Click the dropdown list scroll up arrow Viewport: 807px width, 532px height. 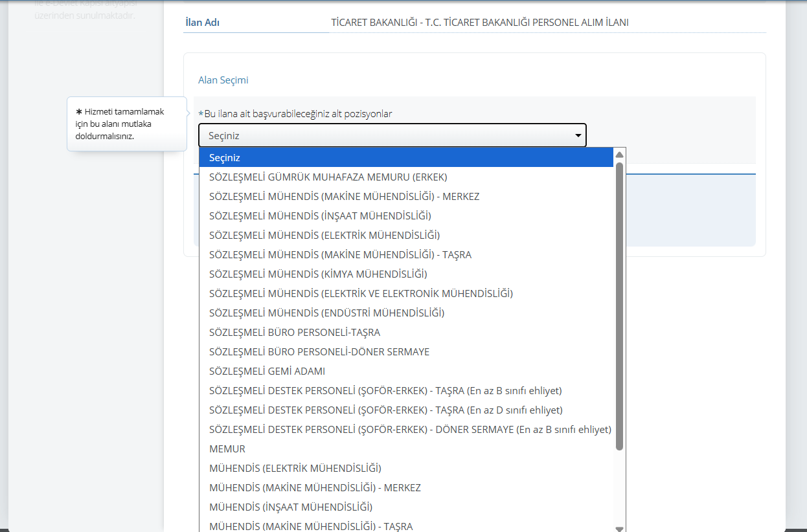(619, 155)
